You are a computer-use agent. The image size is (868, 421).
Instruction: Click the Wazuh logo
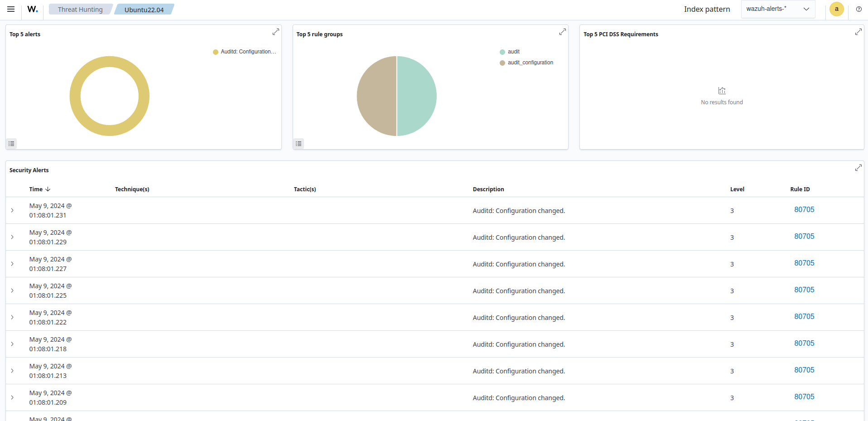coord(32,9)
